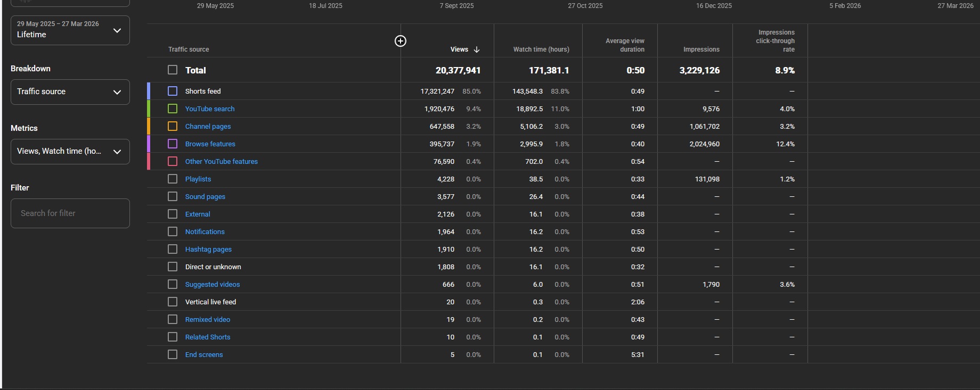Check the Total row checkbox

[x=173, y=70]
